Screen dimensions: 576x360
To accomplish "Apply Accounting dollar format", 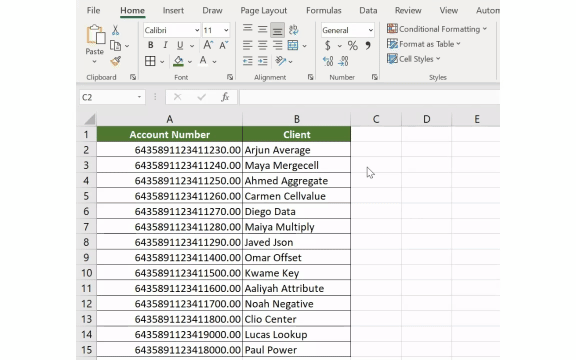I will tap(328, 46).
